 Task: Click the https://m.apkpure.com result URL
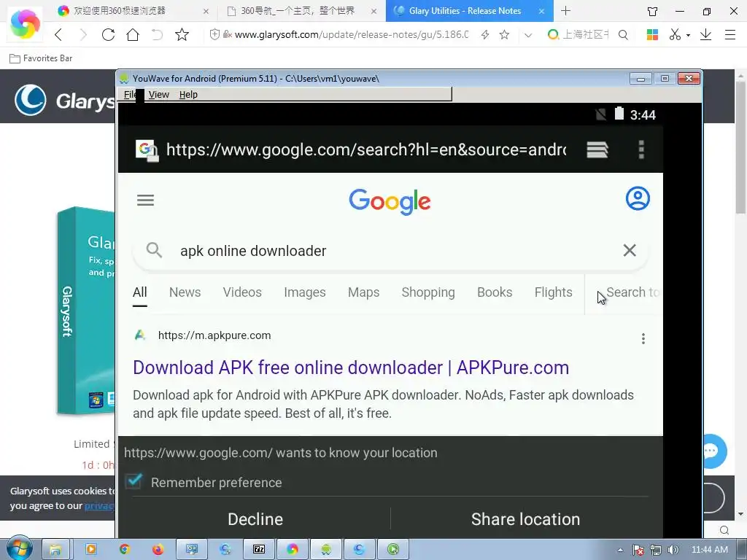(214, 335)
